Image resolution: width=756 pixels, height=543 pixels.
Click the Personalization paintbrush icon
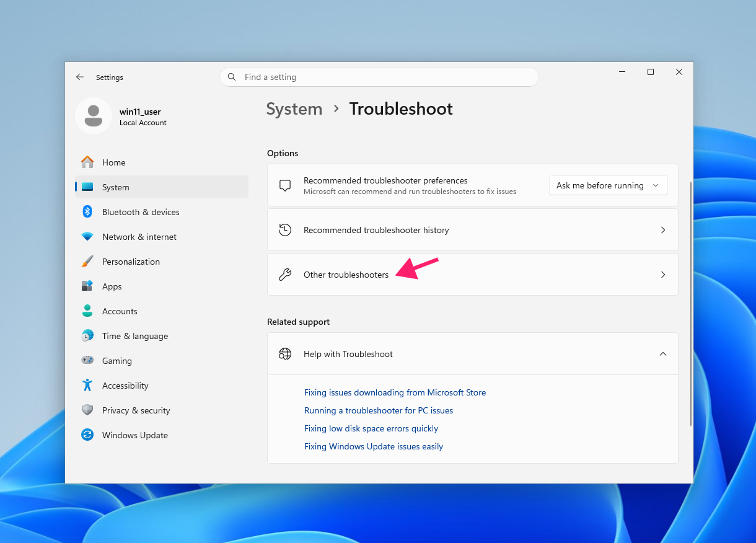(87, 261)
